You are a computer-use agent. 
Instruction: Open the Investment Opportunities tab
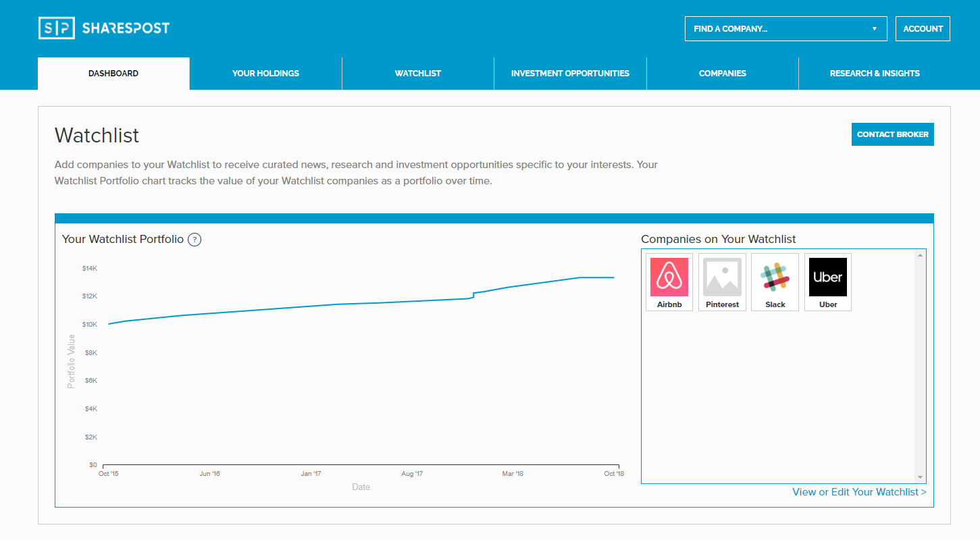pos(570,74)
